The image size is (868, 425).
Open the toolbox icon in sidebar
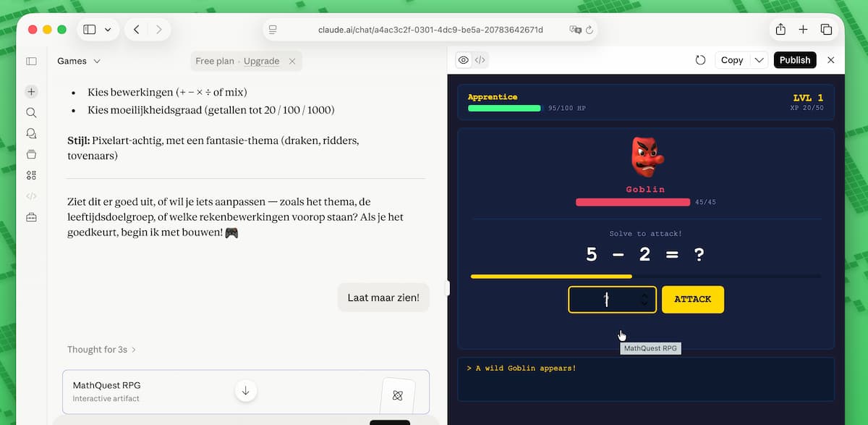(x=31, y=217)
